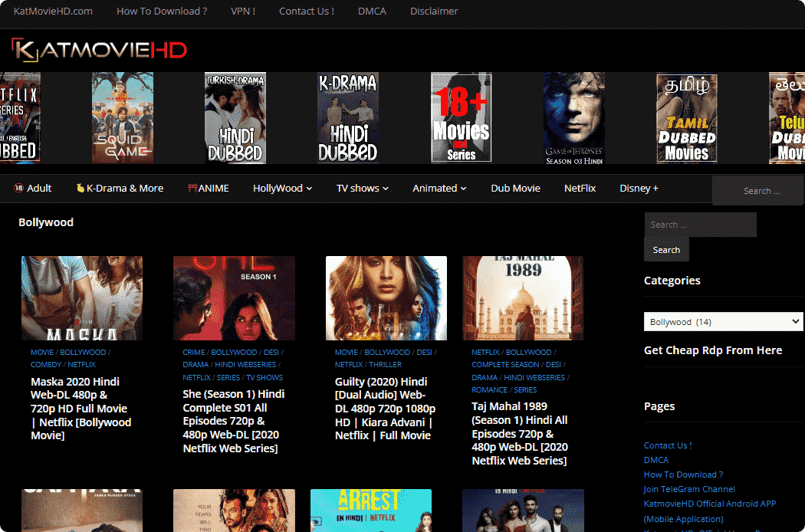
Task: Click the sidebar Search input field
Action: coord(700,225)
